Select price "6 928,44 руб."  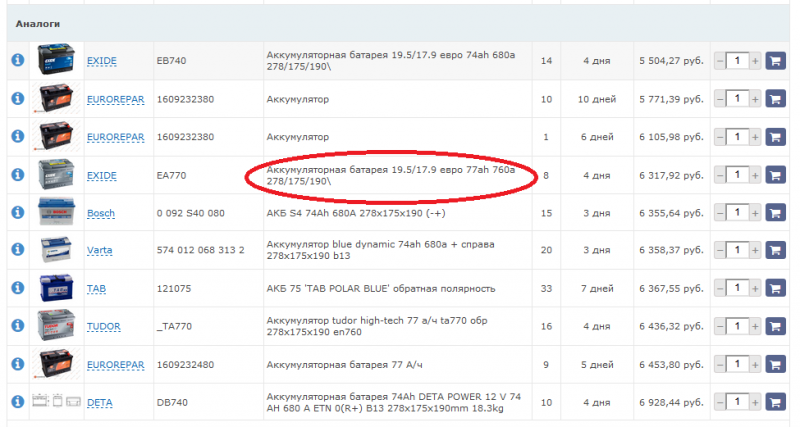[x=671, y=403]
